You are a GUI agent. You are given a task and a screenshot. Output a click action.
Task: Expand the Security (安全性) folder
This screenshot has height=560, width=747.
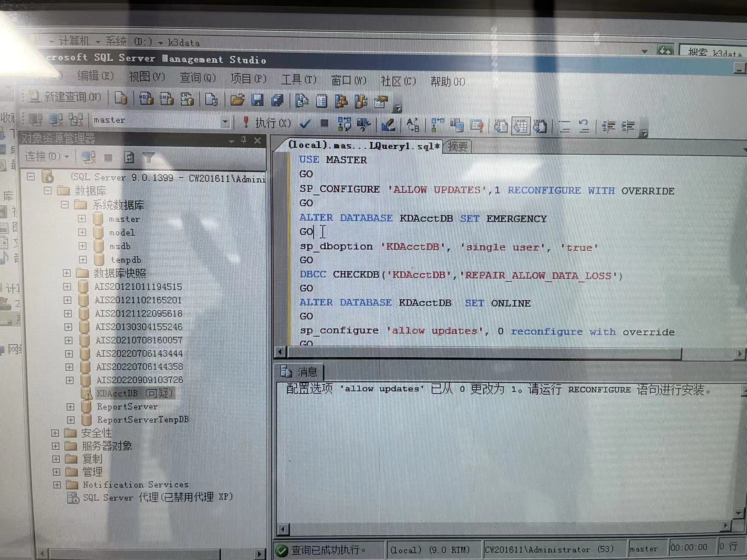tap(55, 433)
